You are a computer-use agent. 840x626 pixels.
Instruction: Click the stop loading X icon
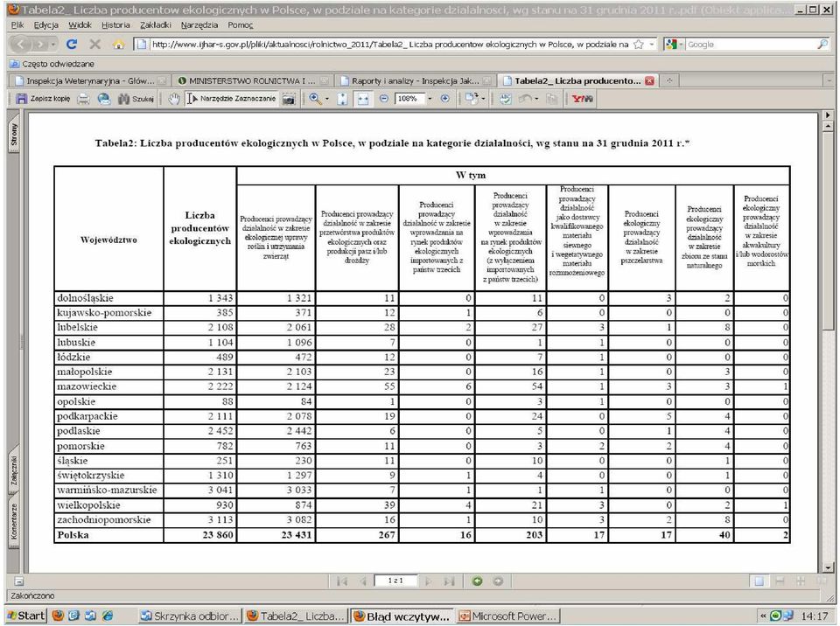coord(94,45)
